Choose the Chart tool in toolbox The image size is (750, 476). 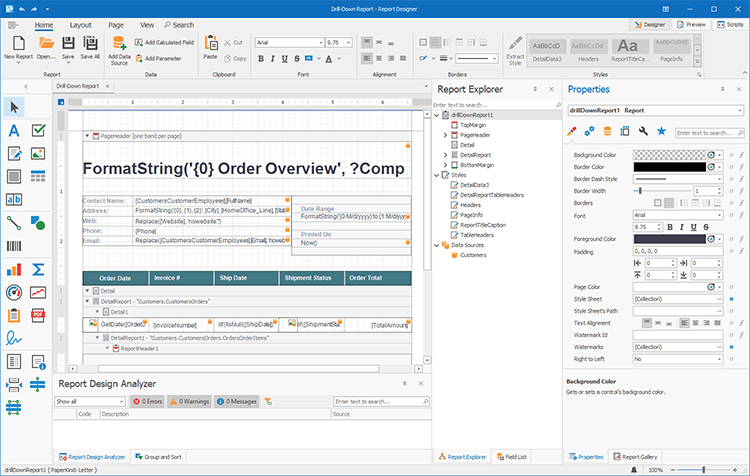tap(15, 268)
